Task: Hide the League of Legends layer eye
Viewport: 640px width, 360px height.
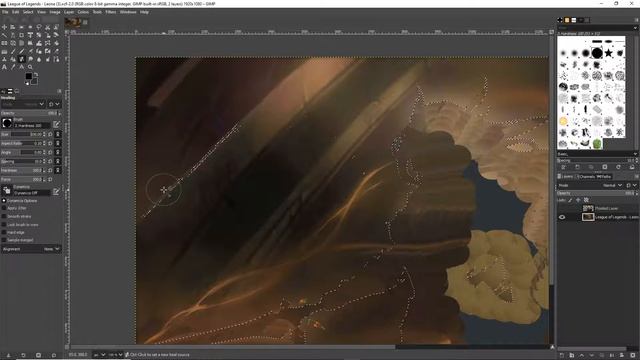Action: (x=562, y=217)
